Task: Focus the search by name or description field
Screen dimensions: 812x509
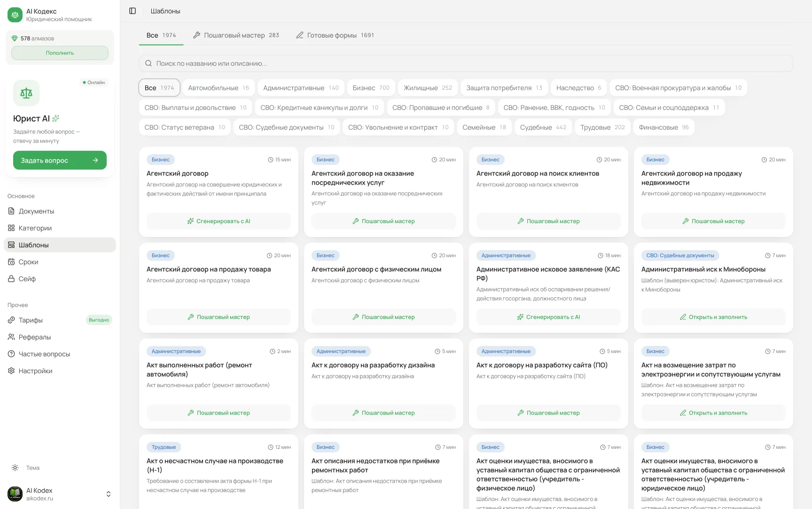Action: 466,63
